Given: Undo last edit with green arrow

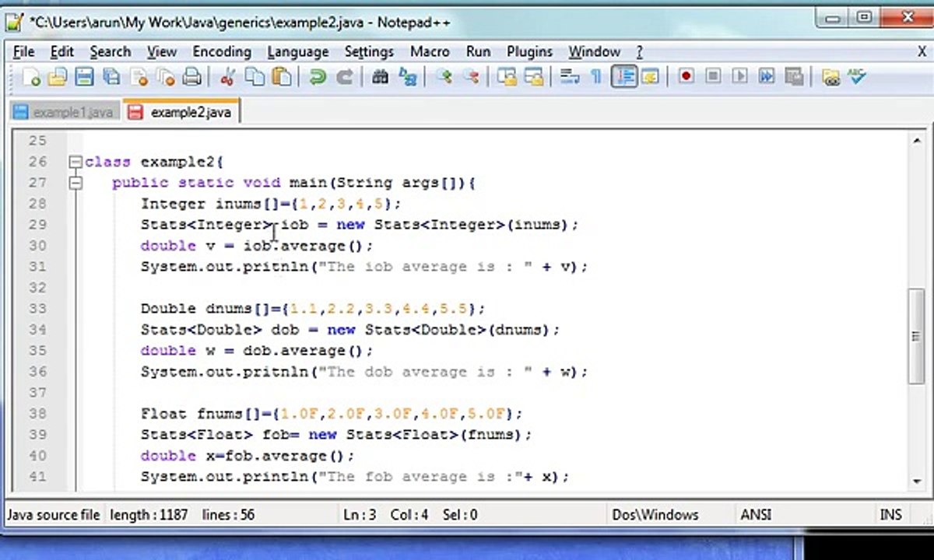Looking at the screenshot, I should pos(317,77).
